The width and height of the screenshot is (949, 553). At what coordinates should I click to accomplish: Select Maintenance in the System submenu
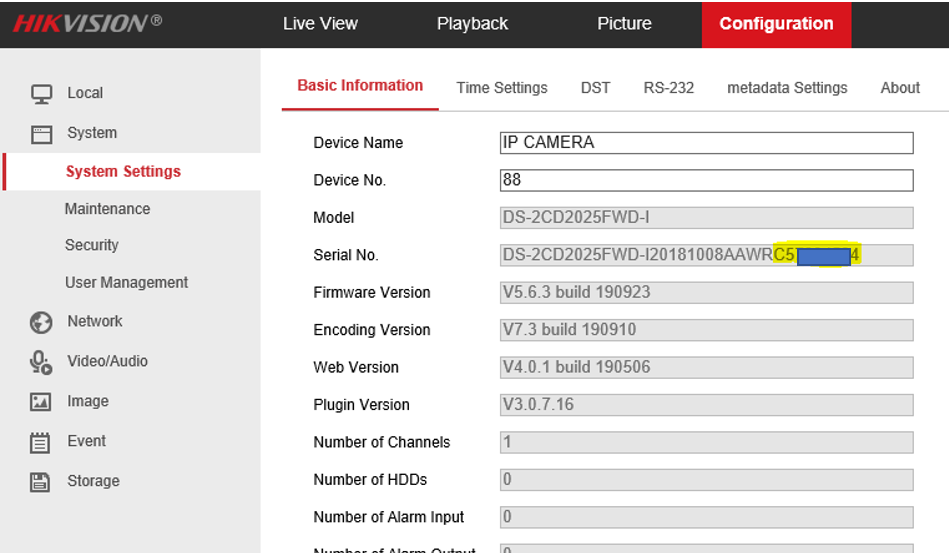(x=107, y=209)
